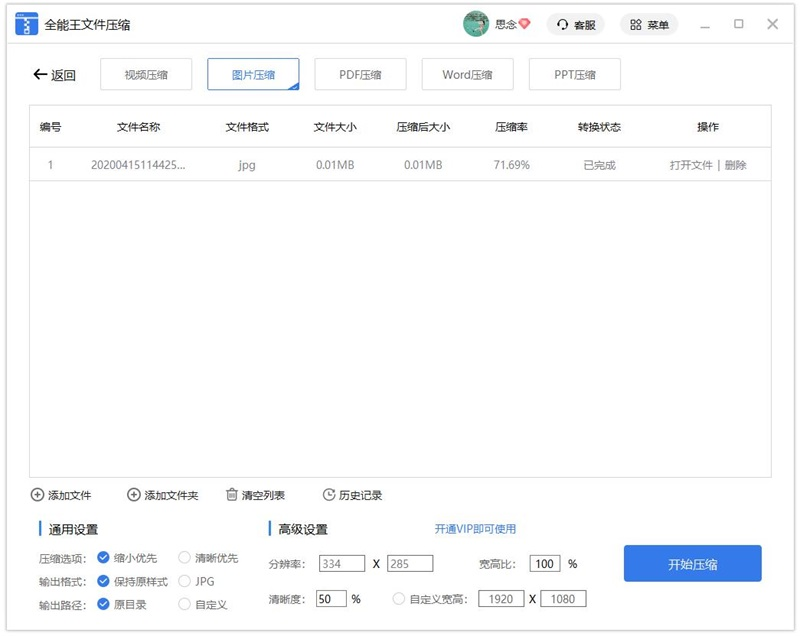Click the 添加文件夹 plus icon
The width and height of the screenshot is (800, 636).
coord(134,495)
